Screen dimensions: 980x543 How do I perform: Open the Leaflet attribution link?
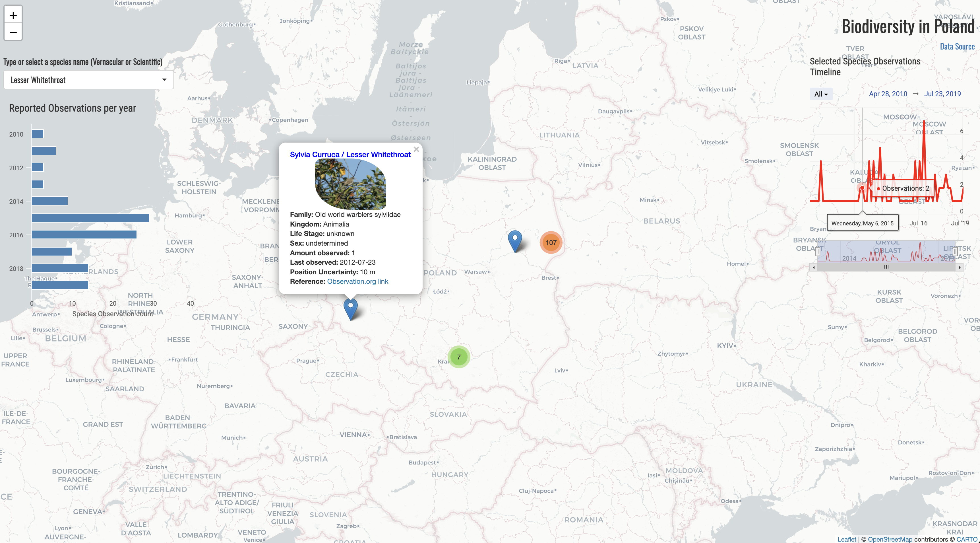click(846, 539)
